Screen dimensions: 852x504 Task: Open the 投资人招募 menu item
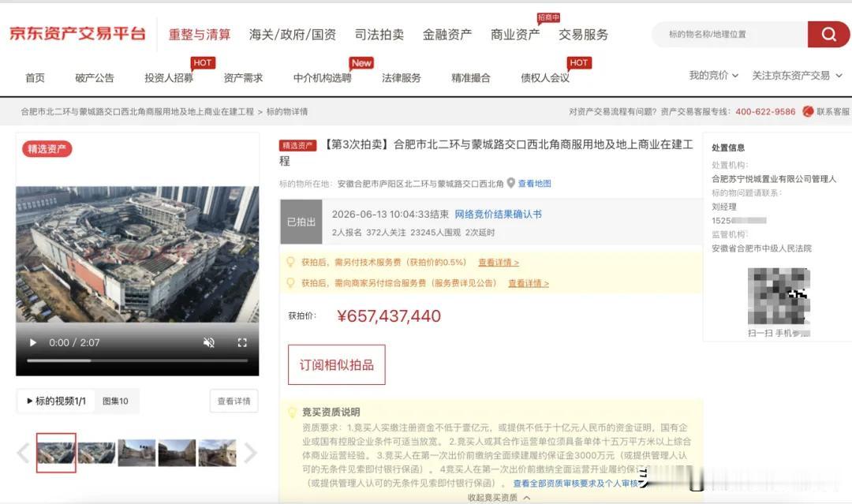click(169, 78)
